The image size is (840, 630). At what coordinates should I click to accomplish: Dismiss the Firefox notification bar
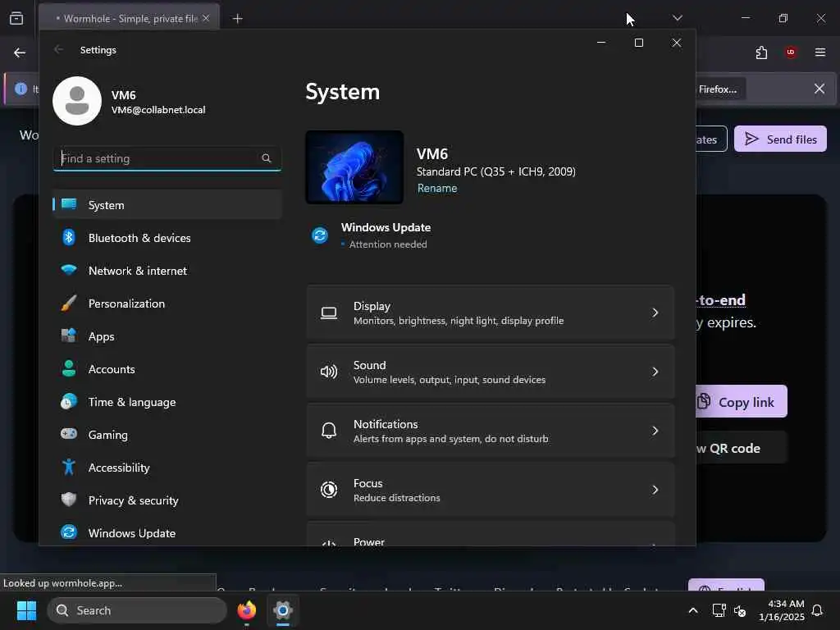[x=819, y=89]
